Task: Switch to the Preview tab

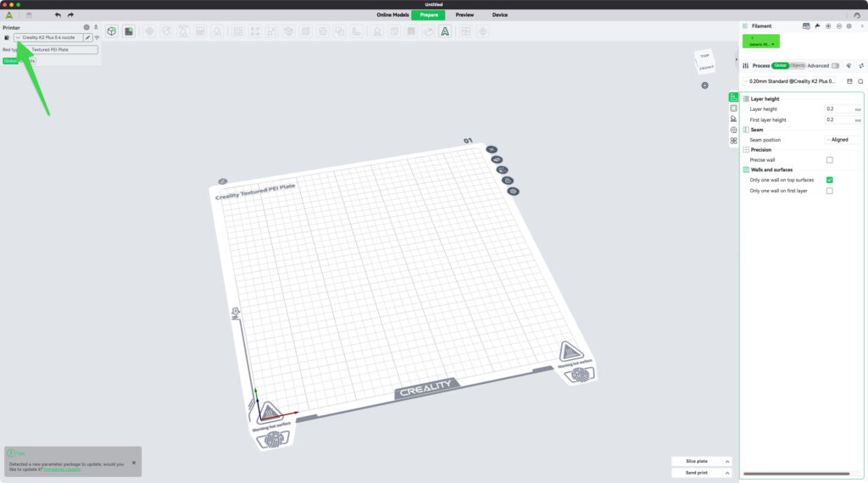Action: coord(465,14)
